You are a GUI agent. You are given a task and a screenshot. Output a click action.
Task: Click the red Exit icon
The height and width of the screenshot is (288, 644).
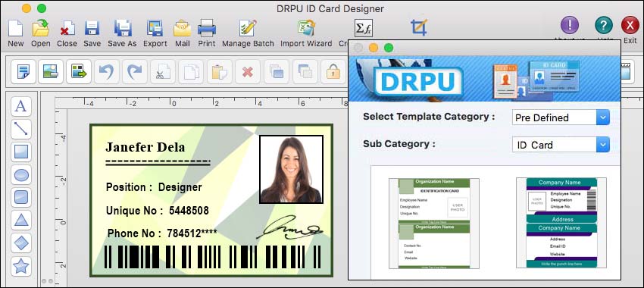pyautogui.click(x=630, y=26)
